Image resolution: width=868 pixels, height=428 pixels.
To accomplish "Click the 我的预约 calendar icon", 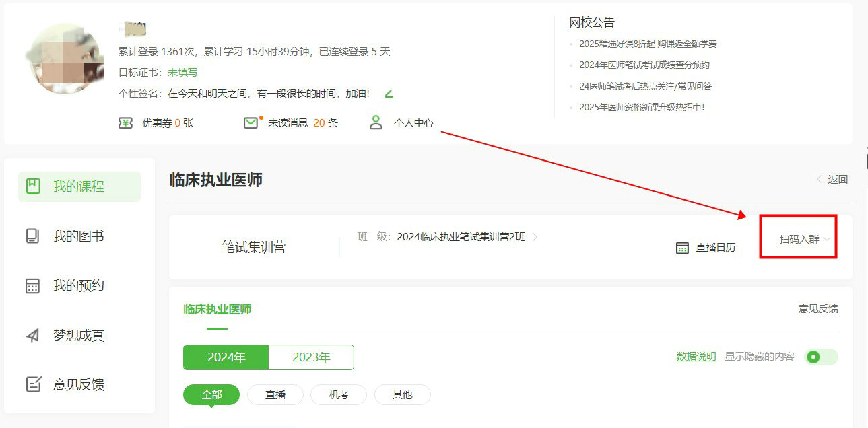I will pos(32,285).
